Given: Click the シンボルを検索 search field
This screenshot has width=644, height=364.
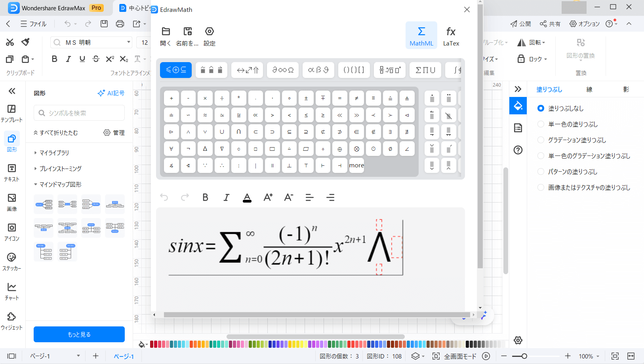Looking at the screenshot, I should click(x=79, y=113).
